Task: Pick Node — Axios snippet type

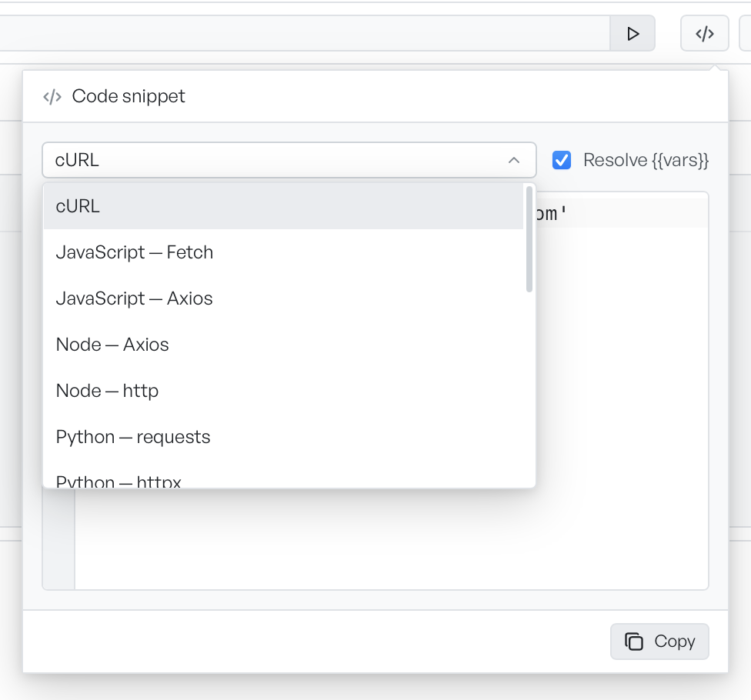Action: (x=283, y=345)
